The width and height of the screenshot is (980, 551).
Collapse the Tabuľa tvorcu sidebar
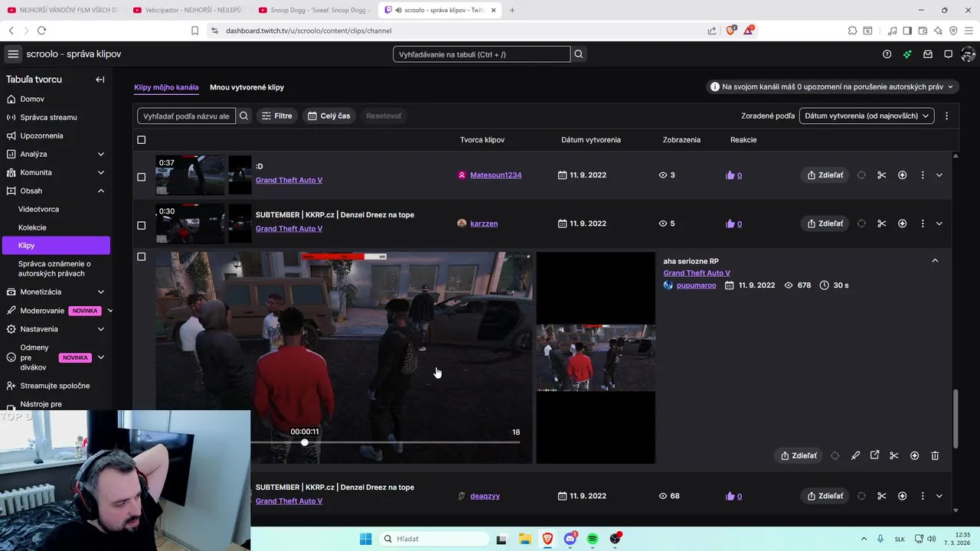(100, 80)
